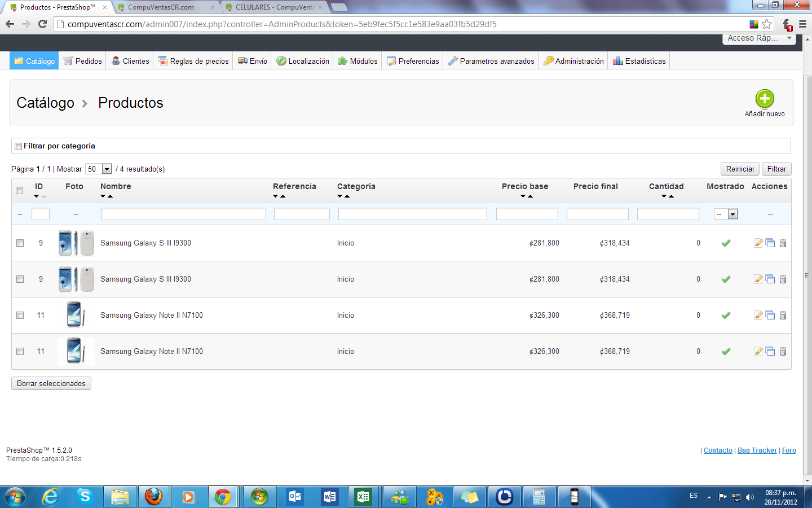Open Firefox from the taskbar

[x=153, y=497]
